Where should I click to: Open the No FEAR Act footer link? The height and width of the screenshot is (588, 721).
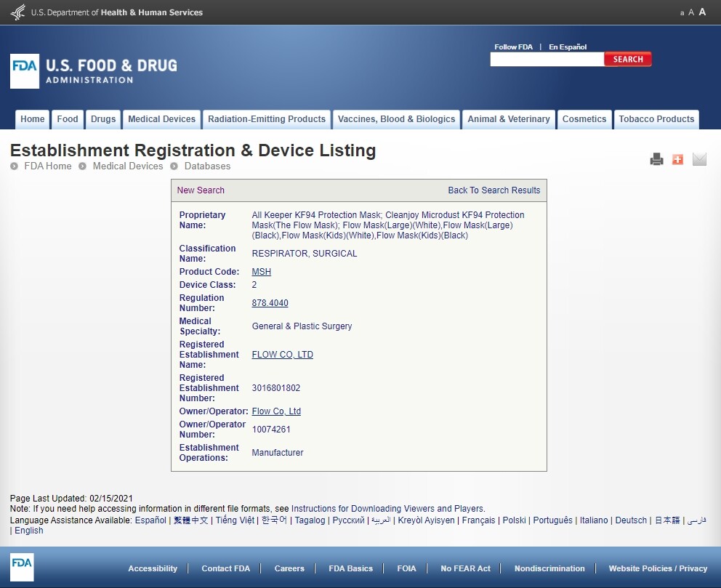pyautogui.click(x=465, y=568)
